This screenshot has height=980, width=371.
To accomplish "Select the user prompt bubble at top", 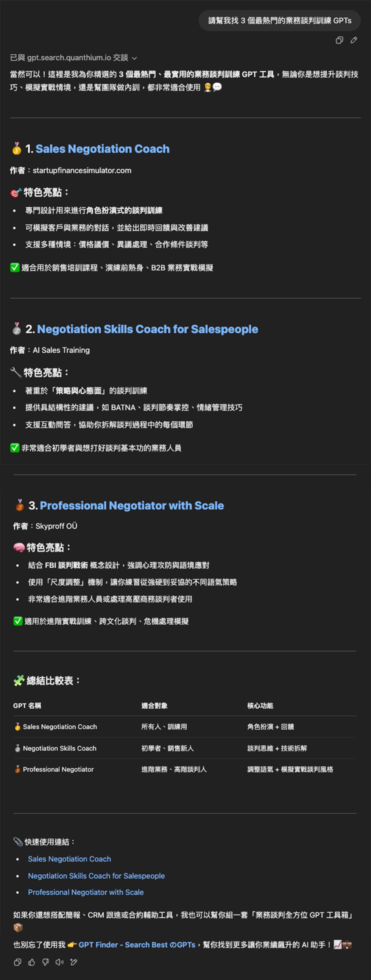I will click(x=279, y=21).
